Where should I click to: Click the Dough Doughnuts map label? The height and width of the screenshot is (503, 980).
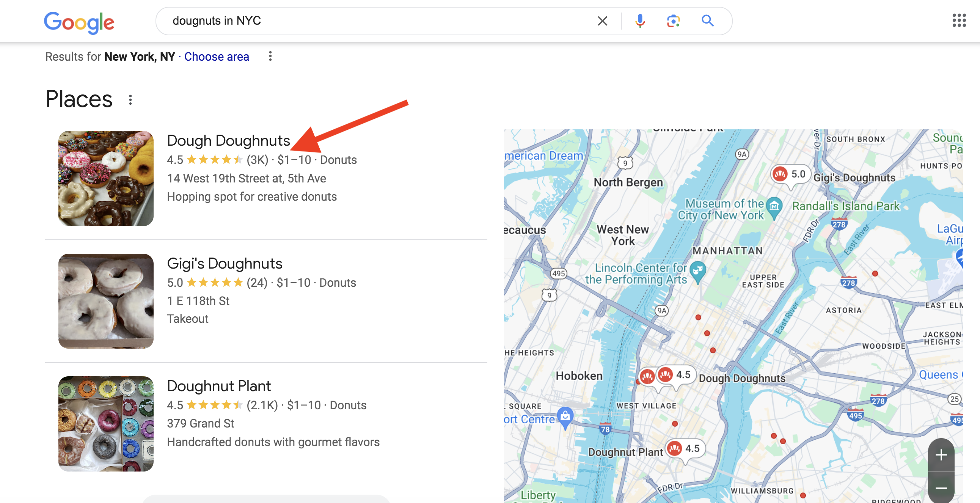pos(742,378)
